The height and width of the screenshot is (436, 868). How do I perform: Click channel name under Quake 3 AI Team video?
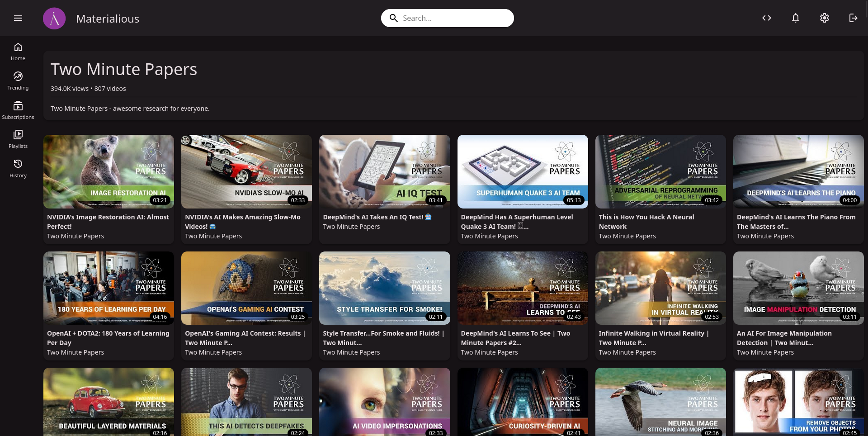pos(489,236)
